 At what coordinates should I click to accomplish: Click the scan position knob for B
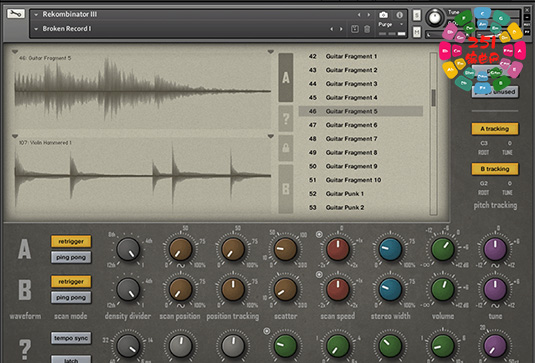coord(180,290)
